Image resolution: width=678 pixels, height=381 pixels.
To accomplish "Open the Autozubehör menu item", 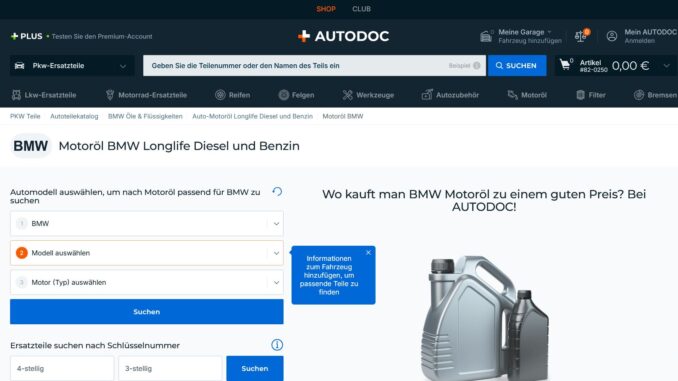I will [x=450, y=95].
